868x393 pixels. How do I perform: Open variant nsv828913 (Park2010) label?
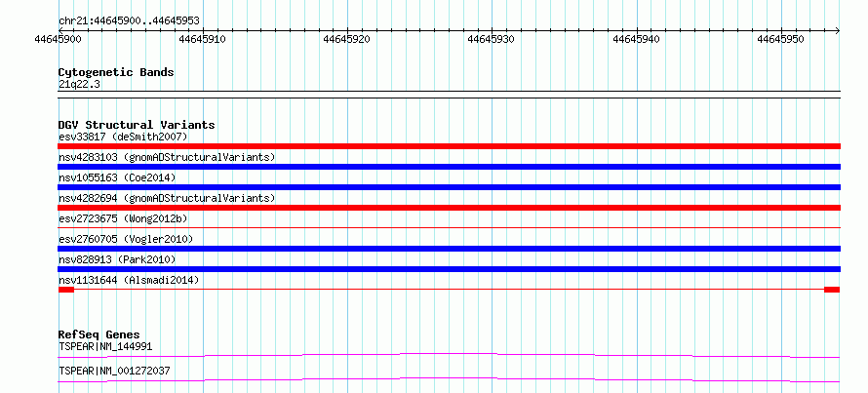point(117,259)
